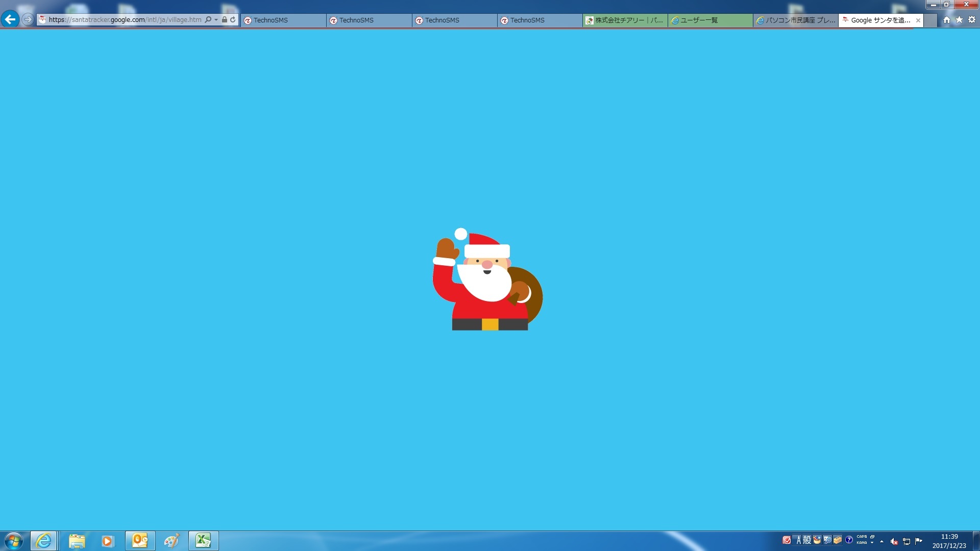Open the Home page icon

pyautogui.click(x=947, y=19)
